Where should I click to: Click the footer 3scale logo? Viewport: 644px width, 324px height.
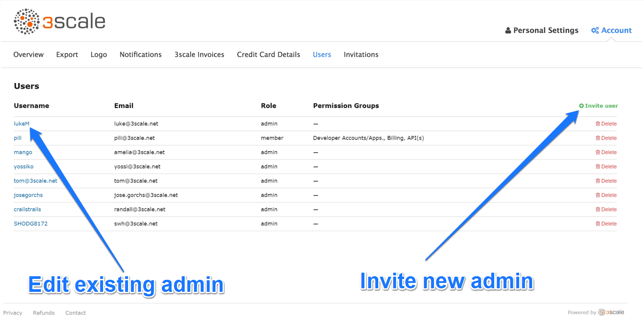(x=611, y=312)
